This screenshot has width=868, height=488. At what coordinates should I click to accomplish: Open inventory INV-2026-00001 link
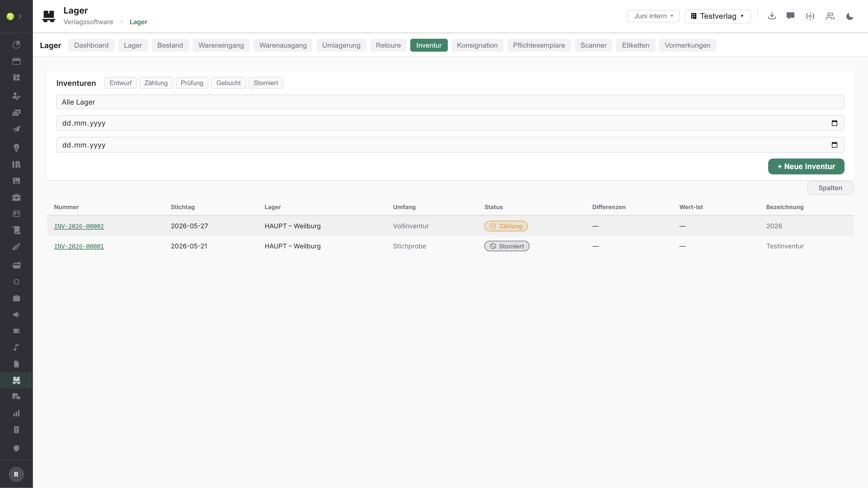coord(79,246)
